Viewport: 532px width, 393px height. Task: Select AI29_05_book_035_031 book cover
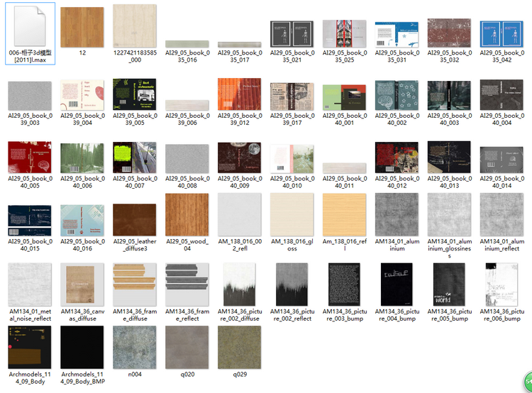[x=397, y=35]
